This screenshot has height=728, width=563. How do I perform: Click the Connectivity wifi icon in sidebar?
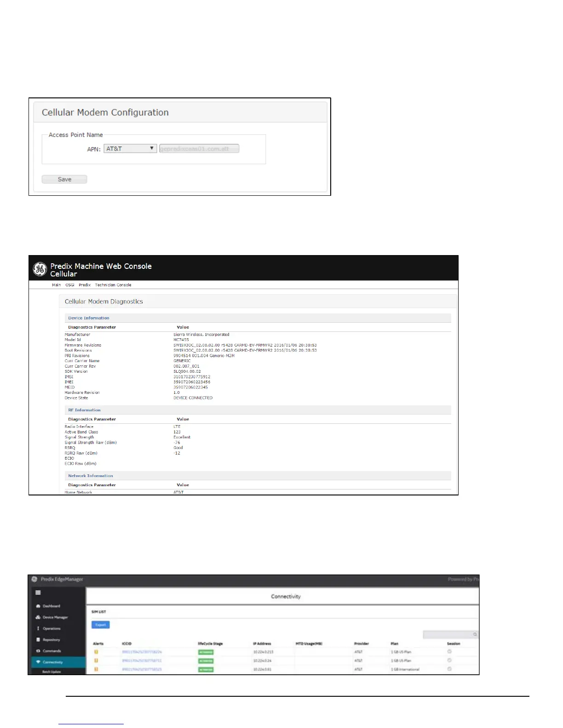pyautogui.click(x=38, y=662)
